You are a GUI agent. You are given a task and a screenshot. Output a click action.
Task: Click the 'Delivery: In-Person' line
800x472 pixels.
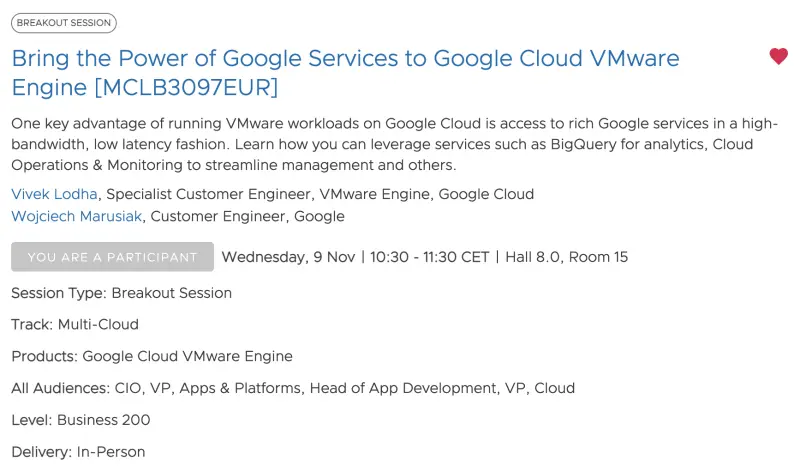click(78, 452)
